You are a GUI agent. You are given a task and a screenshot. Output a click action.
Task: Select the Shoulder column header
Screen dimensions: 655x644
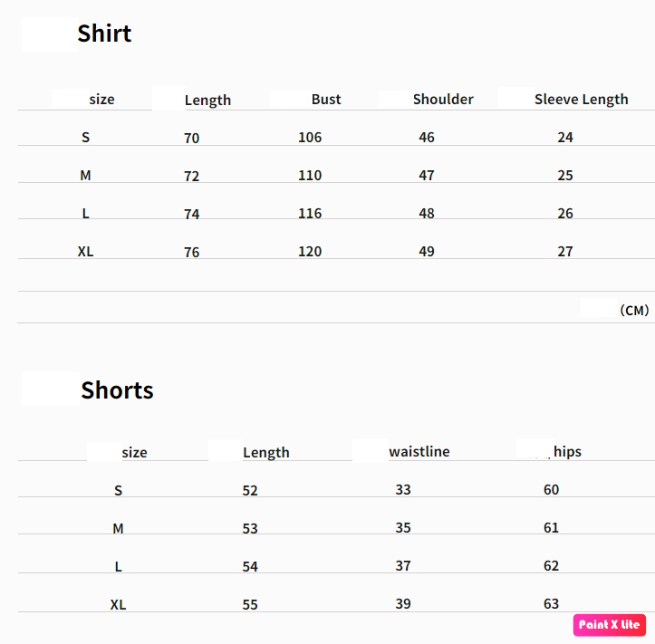tap(443, 100)
